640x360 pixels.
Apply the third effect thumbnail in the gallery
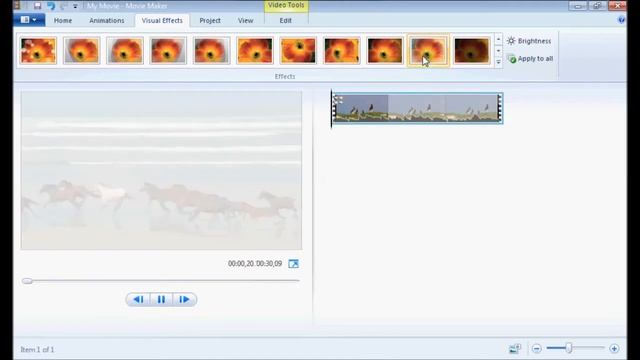tap(125, 50)
